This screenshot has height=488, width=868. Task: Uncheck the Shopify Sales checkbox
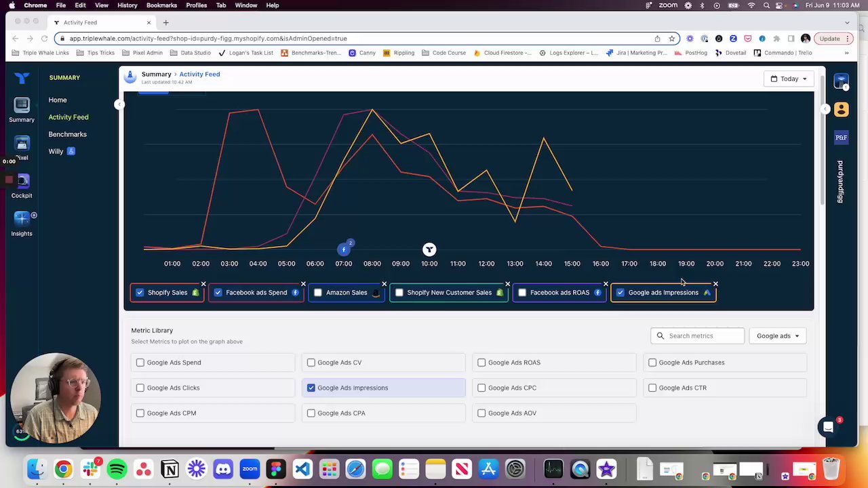(140, 293)
